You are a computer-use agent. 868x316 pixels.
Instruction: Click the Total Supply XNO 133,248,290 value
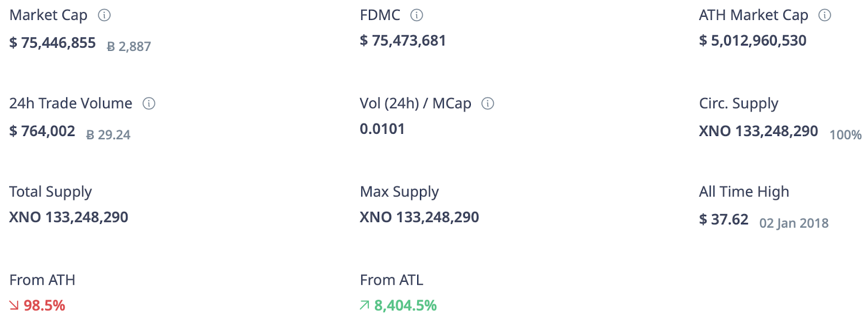pos(69,217)
